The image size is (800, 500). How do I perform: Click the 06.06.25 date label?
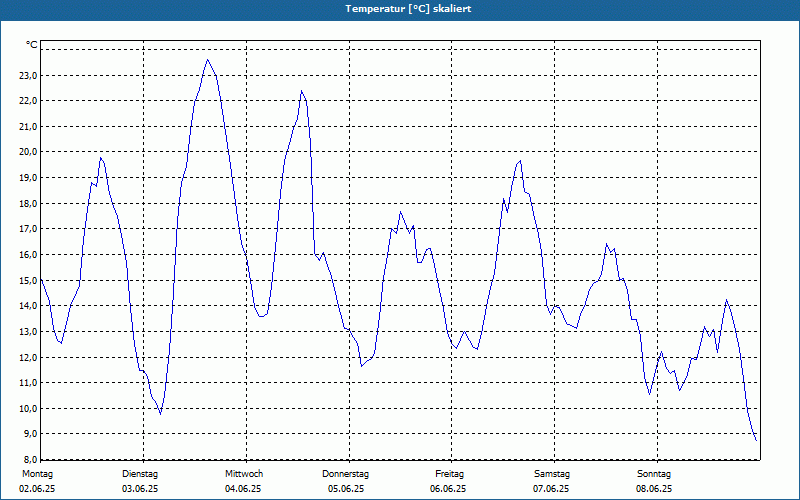448,489
